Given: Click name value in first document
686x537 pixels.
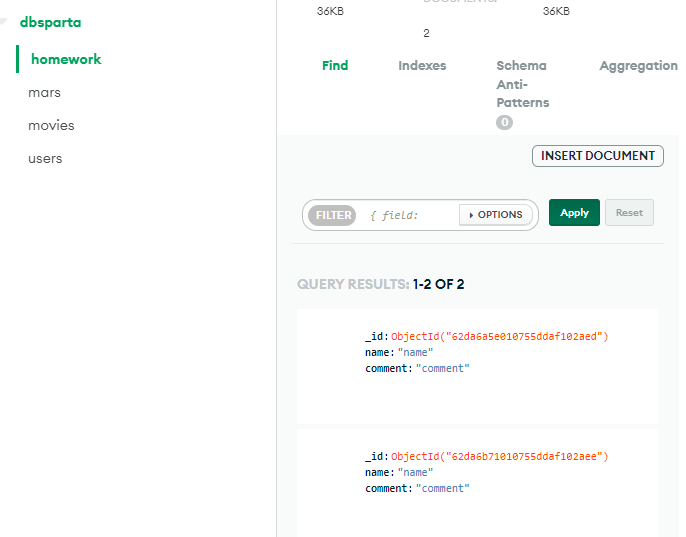Looking at the screenshot, I should coord(415,352).
